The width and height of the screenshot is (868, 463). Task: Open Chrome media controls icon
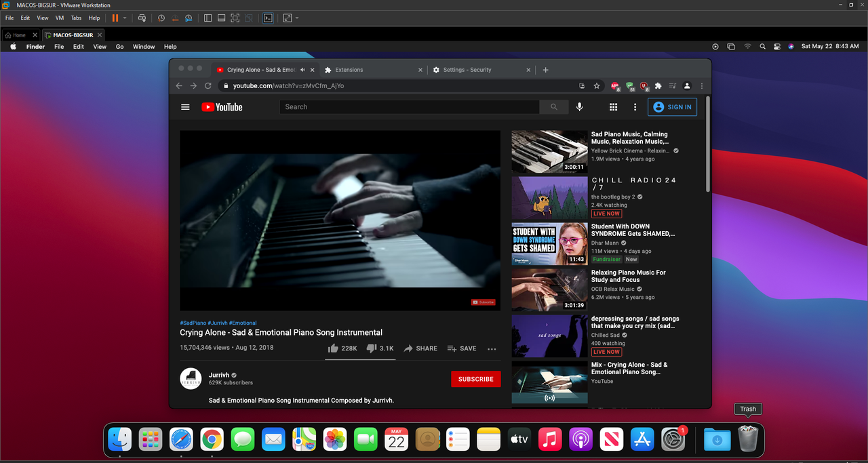tap(673, 86)
